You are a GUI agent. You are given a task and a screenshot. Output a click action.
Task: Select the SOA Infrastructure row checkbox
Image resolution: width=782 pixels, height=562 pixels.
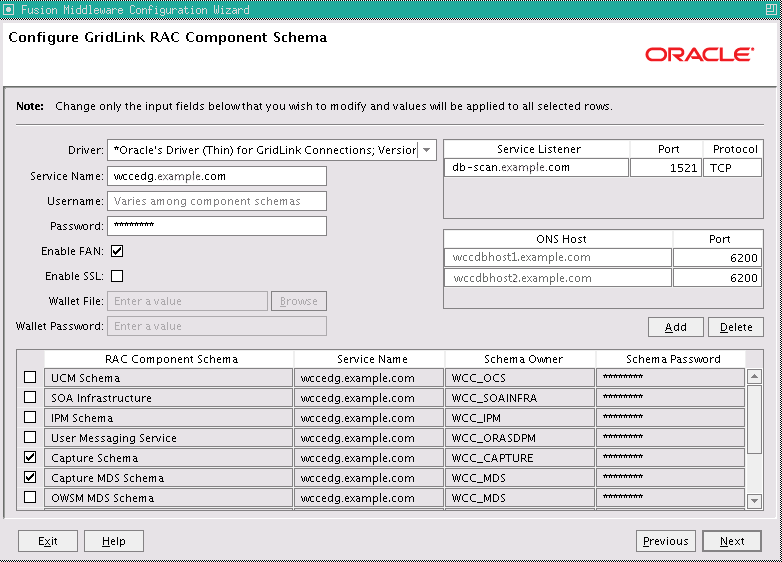click(30, 397)
